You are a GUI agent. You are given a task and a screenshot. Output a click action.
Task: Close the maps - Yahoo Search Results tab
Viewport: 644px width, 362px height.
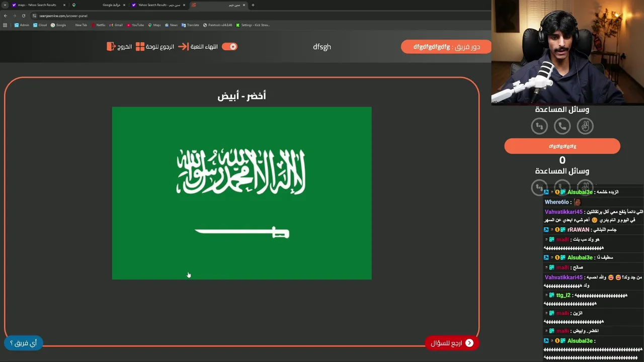coord(64,5)
